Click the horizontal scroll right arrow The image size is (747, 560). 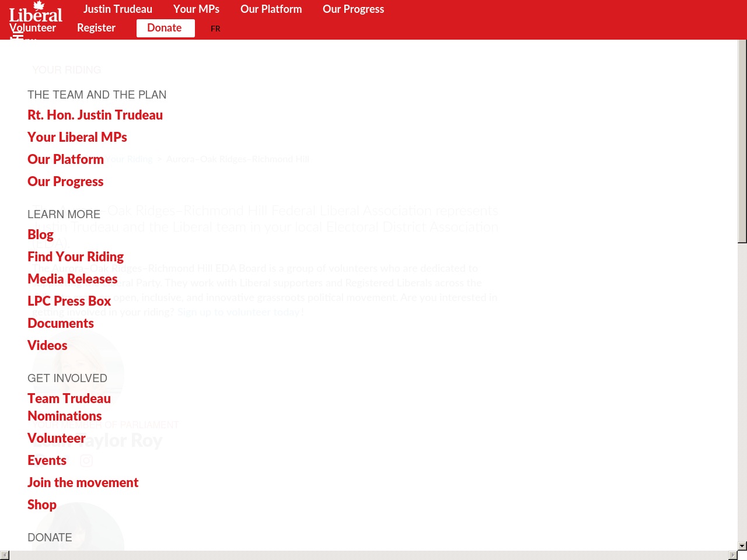tap(733, 555)
